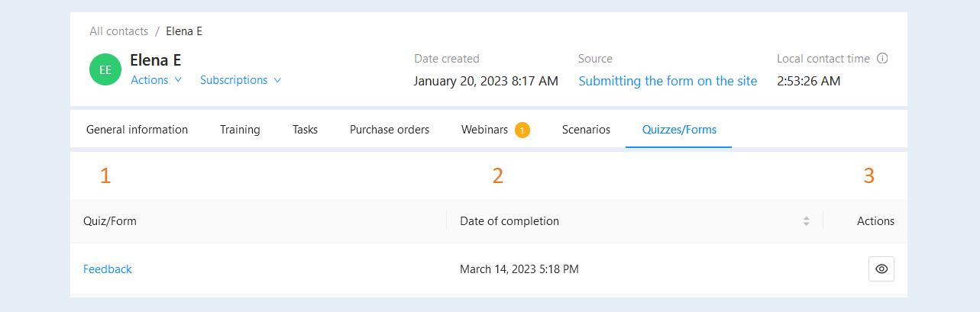Screen dimensions: 980x312
Task: Open Submitting the form on the site link
Action: click(668, 81)
